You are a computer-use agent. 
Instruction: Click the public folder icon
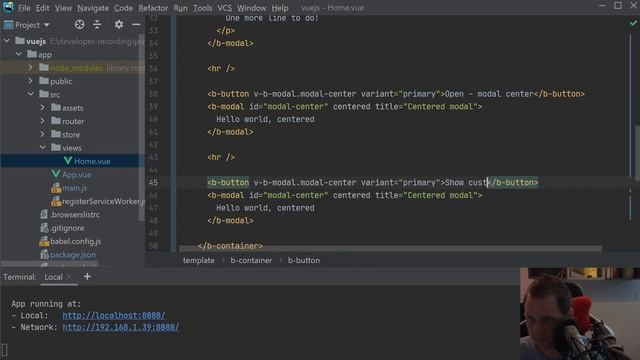44,81
